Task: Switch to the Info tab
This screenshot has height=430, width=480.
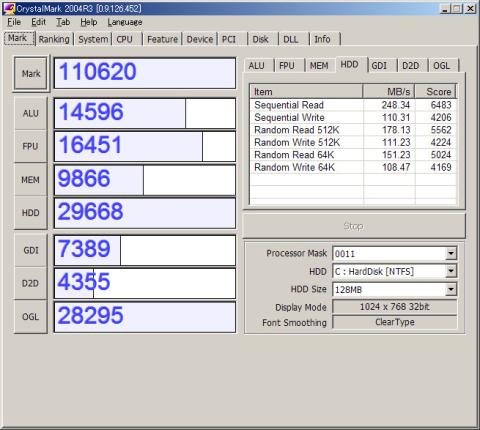Action: [325, 39]
